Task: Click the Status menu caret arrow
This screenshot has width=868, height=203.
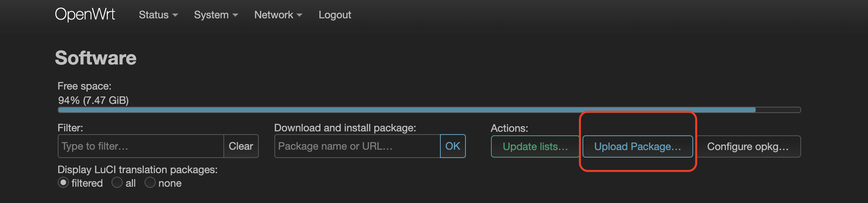Action: point(175,15)
